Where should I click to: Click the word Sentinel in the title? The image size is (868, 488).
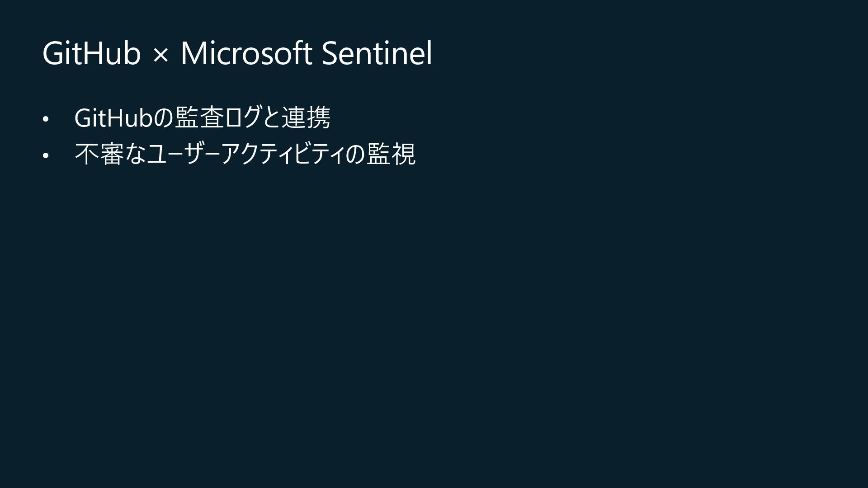(x=377, y=53)
